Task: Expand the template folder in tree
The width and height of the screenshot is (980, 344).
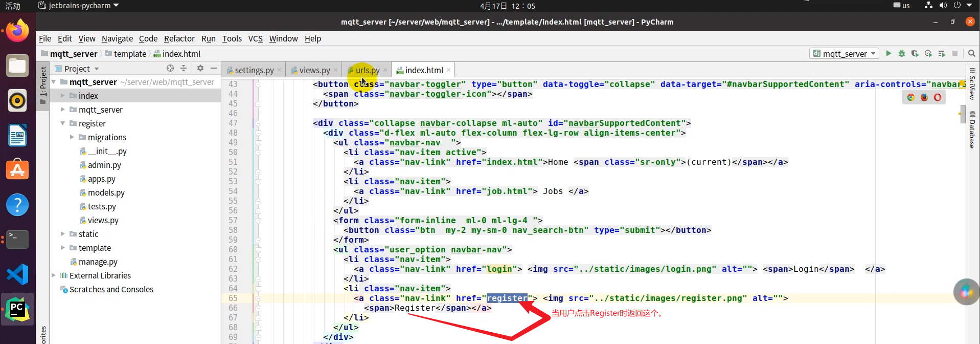Action: click(63, 248)
